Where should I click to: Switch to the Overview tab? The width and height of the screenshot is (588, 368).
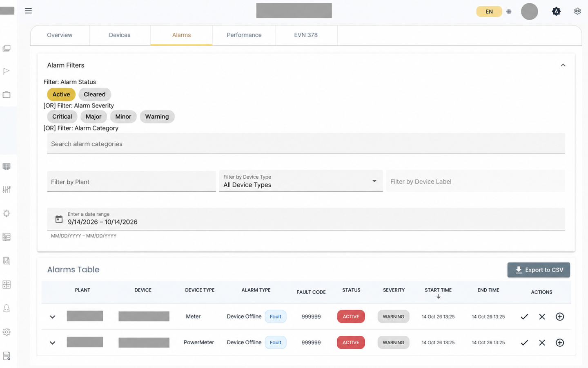point(60,35)
